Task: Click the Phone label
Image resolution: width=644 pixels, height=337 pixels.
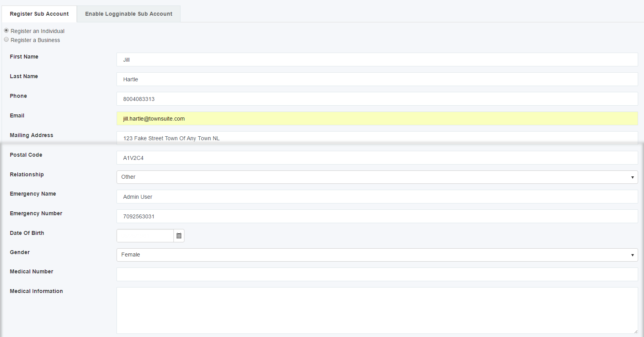Action: click(18, 96)
